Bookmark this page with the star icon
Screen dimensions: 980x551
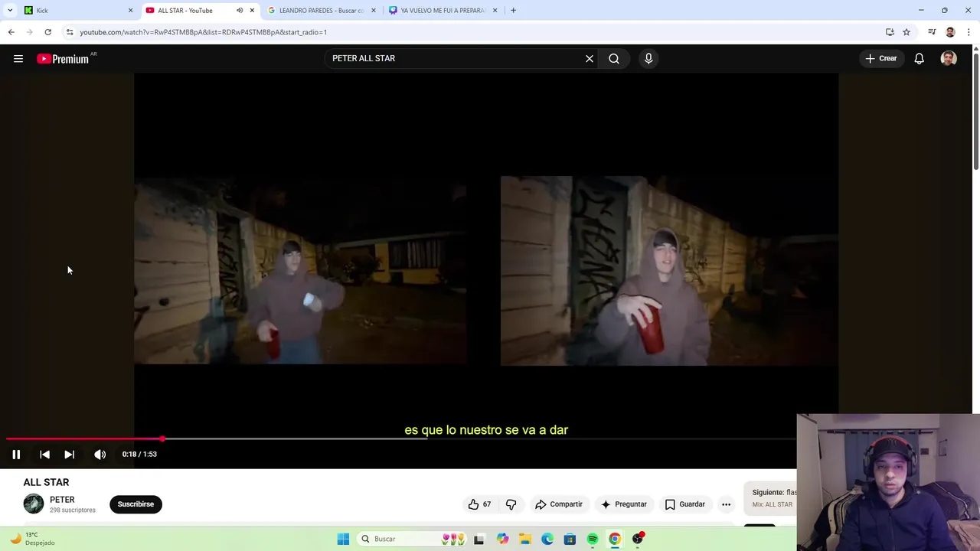906,32
